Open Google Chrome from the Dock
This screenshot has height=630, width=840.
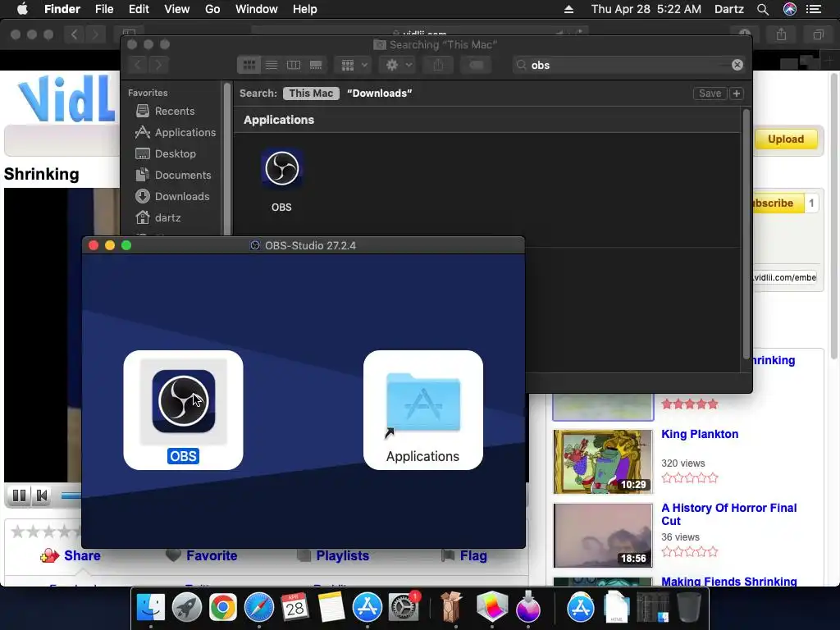[x=222, y=608]
